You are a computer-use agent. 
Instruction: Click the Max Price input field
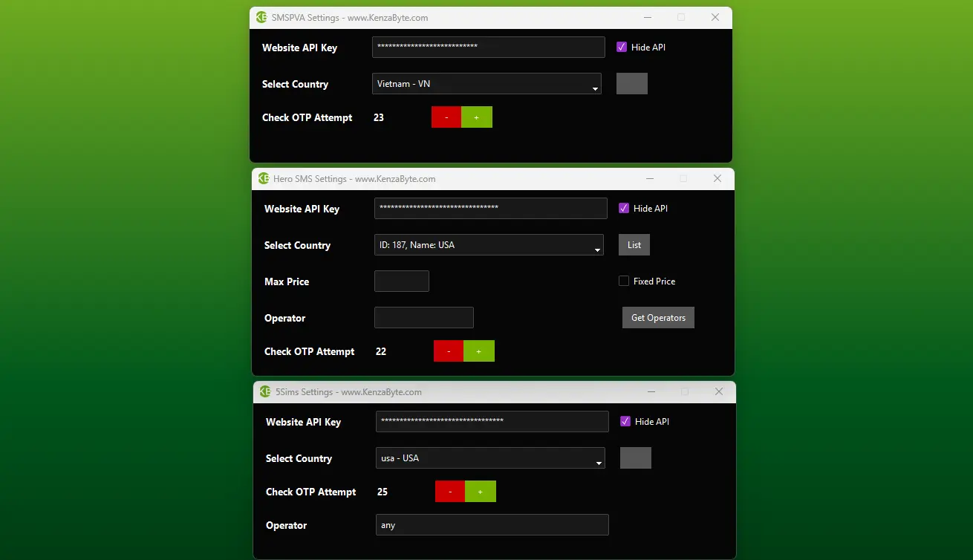[402, 281]
